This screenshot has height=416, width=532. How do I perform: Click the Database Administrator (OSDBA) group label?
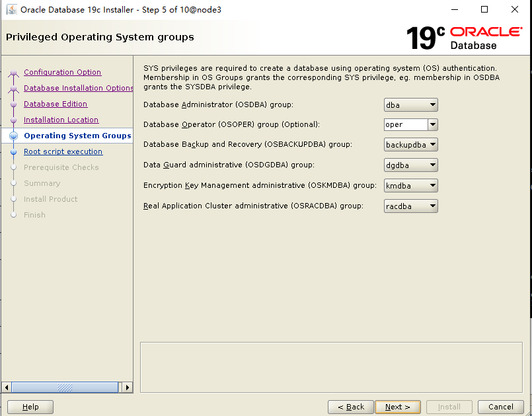[218, 104]
